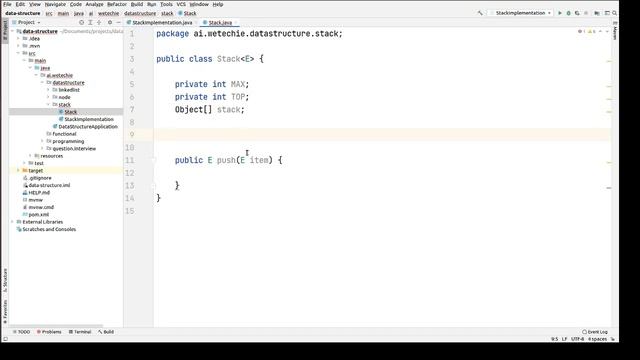Image resolution: width=640 pixels, height=360 pixels.
Task: Run StackImplementation with the green play icon
Action: [x=560, y=13]
